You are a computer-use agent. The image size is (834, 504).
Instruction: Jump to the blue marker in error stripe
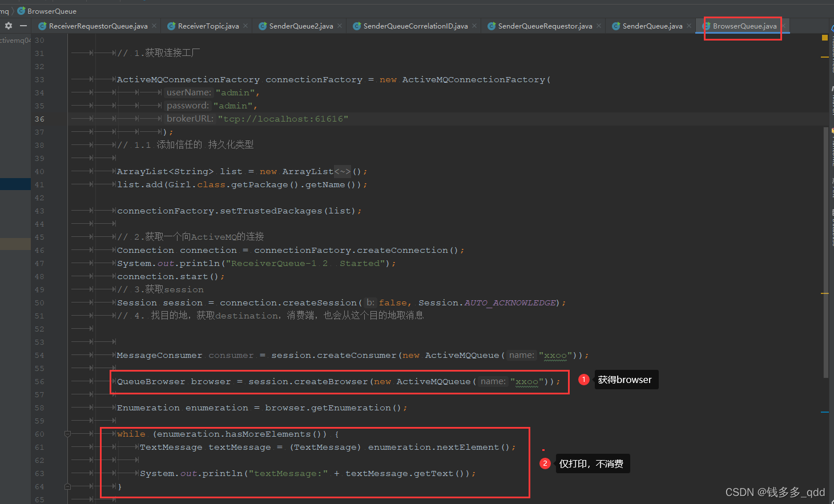click(824, 412)
